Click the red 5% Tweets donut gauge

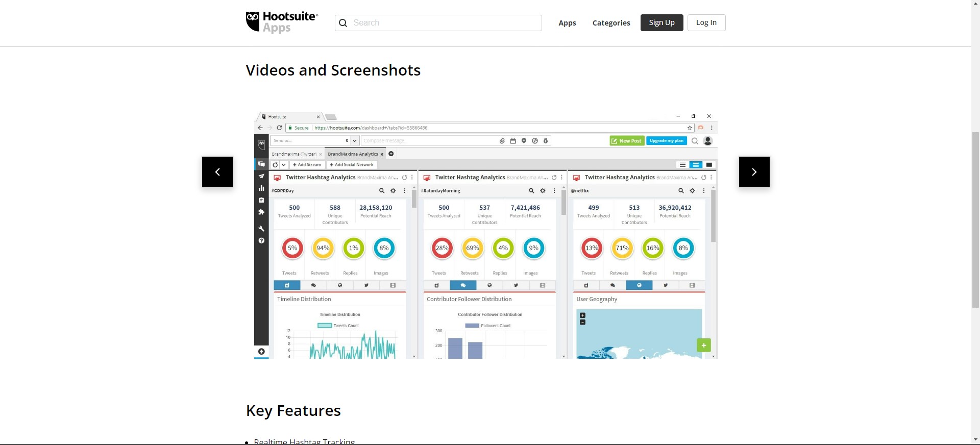click(292, 248)
